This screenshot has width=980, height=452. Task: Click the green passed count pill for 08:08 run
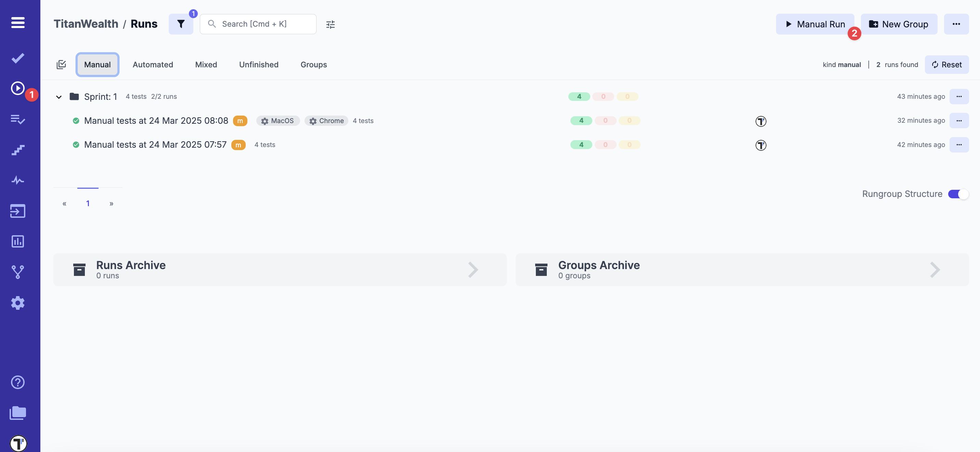point(581,120)
